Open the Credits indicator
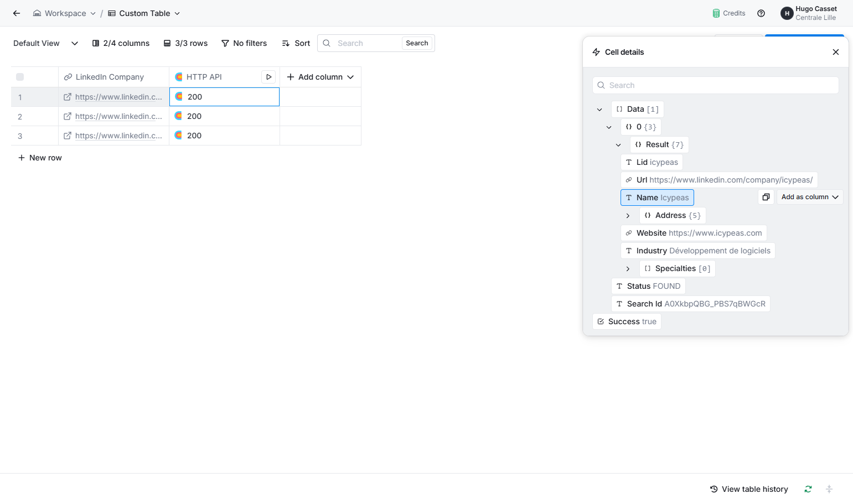Screen dimensions: 853x504 pyautogui.click(x=729, y=13)
